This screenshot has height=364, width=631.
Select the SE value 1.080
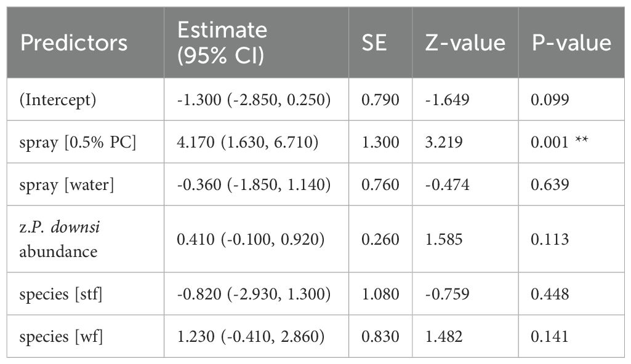(x=380, y=294)
